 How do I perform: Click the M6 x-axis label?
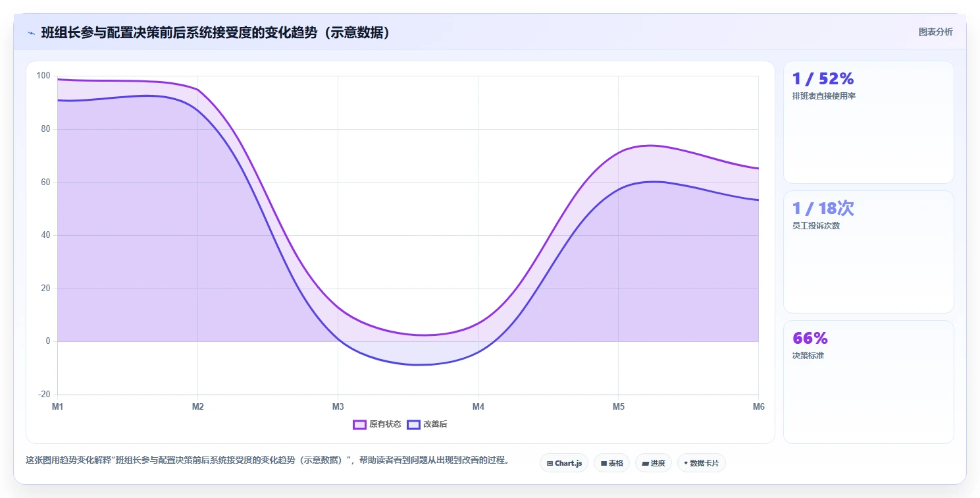point(759,406)
